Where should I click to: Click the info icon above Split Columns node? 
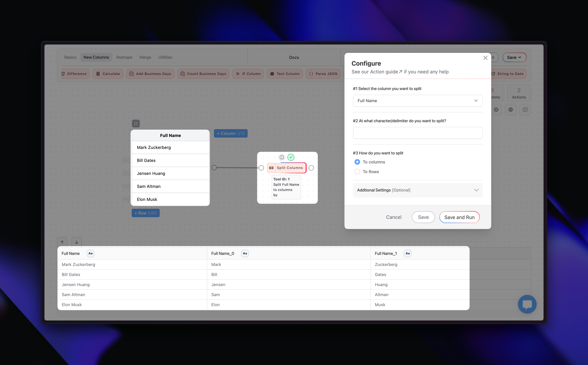(282, 157)
